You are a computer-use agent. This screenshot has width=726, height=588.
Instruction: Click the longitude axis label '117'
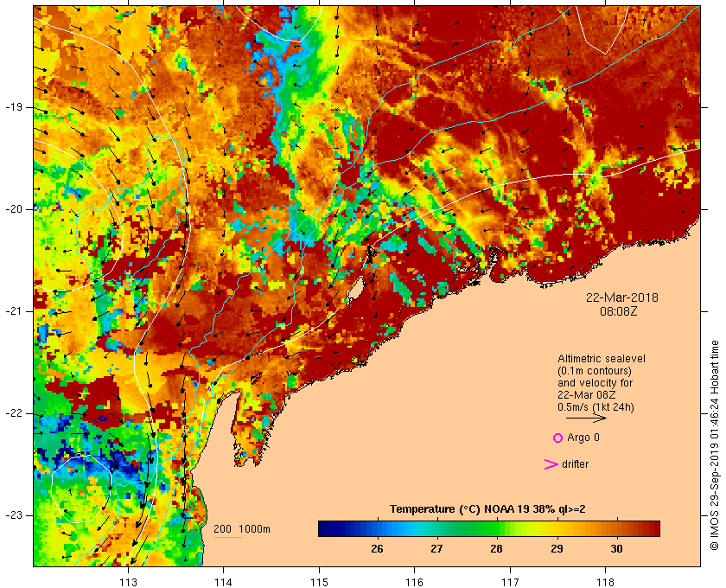pos(510,582)
